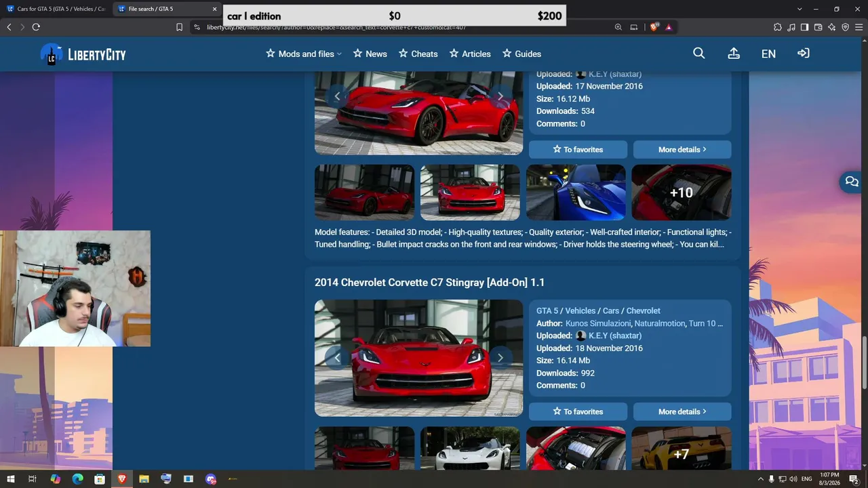Screen dimensions: 868x488
Task: Open the Brave Rewards triangle icon
Action: pos(669,27)
